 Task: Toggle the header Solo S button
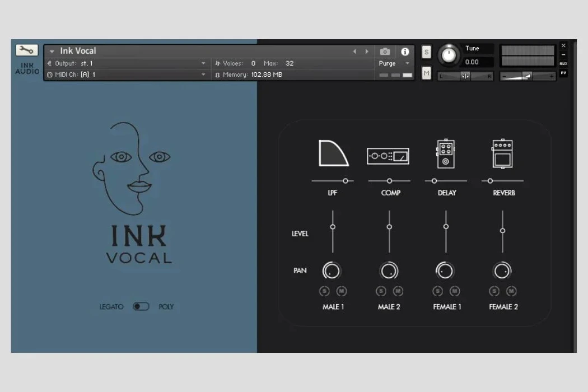coord(426,52)
